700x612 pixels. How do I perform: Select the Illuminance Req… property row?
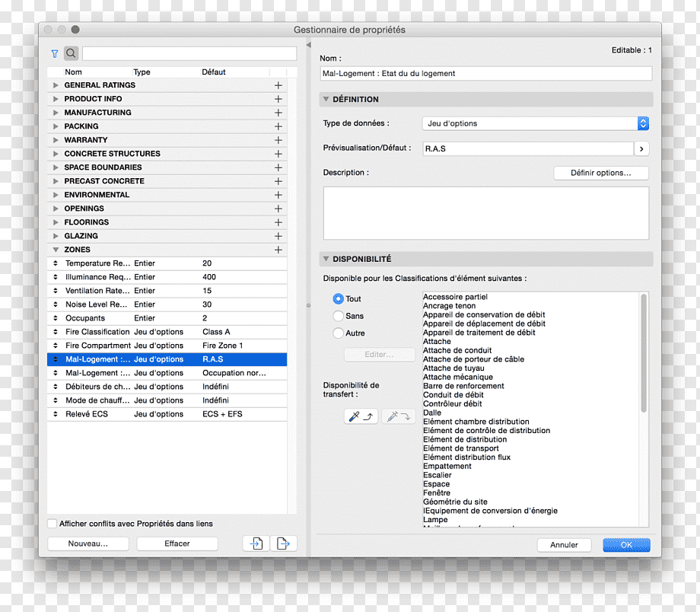[x=167, y=277]
